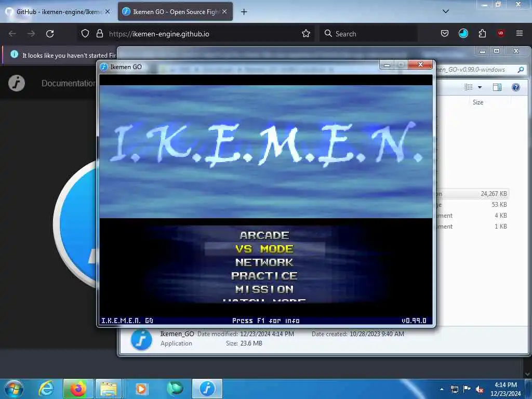Select the file row showing 53 KB
The height and width of the screenshot is (399, 532).
(x=473, y=205)
